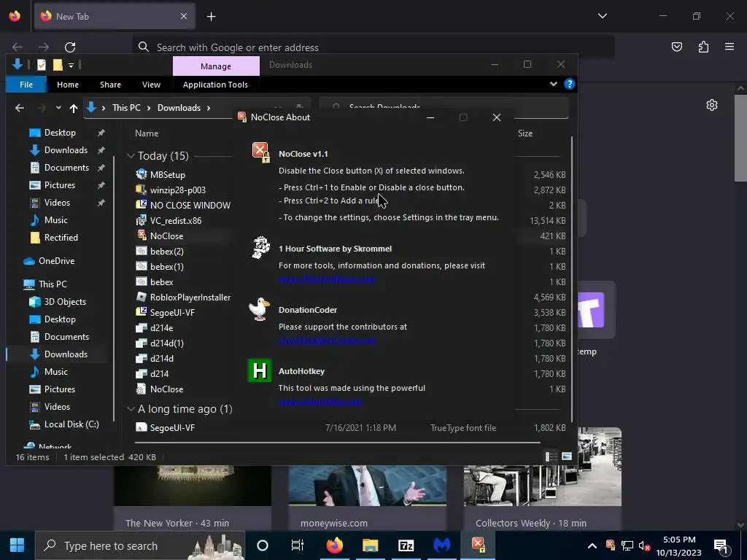The image size is (747, 560).
Task: Open the Windows Start menu
Action: 18,545
